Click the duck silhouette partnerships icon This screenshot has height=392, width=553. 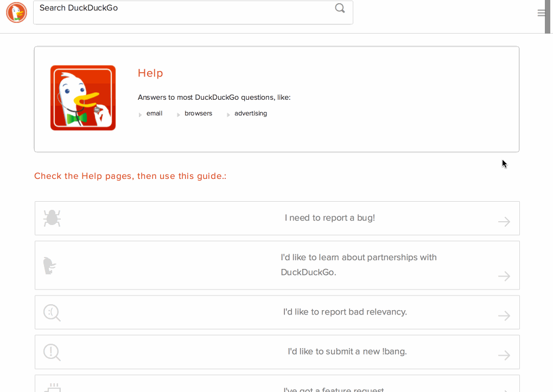pyautogui.click(x=49, y=266)
